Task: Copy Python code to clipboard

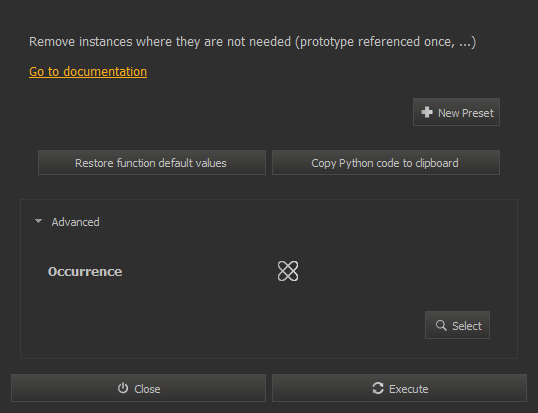Action: click(386, 163)
